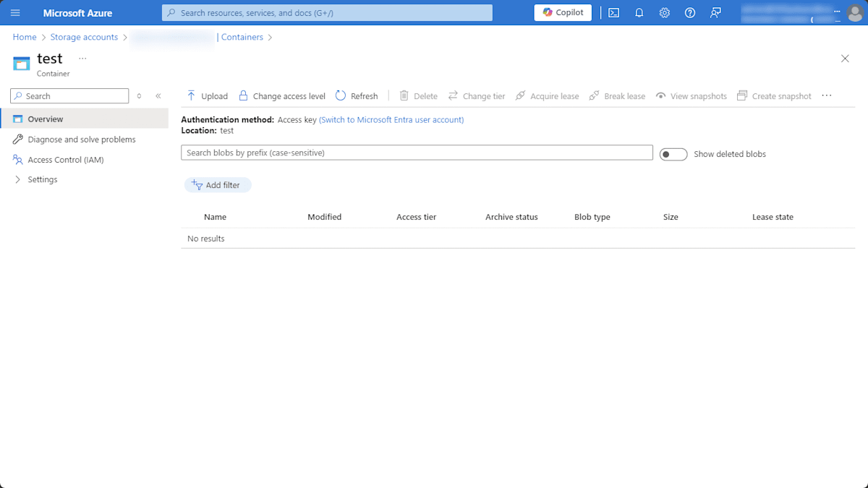Close the container blade

(845, 59)
